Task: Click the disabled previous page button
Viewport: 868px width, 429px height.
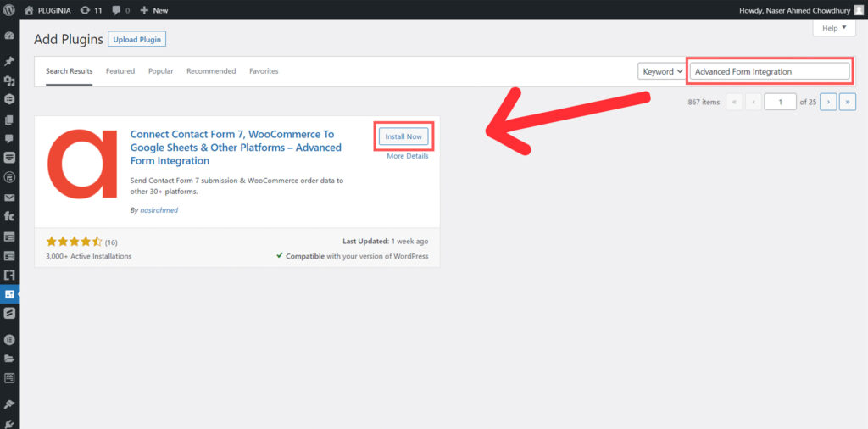Action: coord(754,102)
